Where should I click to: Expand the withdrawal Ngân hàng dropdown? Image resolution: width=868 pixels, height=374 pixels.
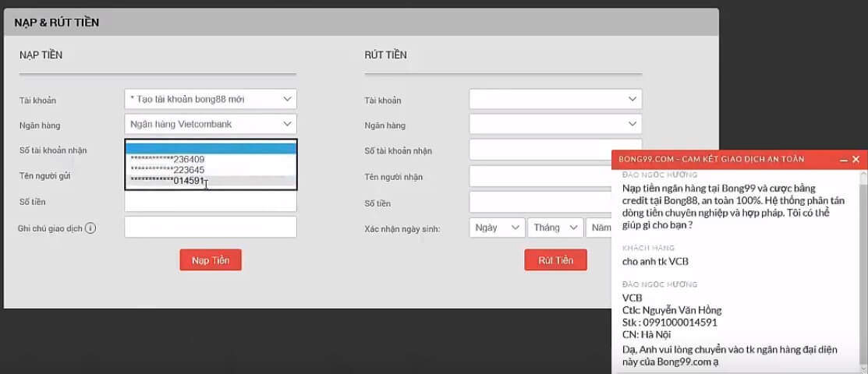[554, 124]
